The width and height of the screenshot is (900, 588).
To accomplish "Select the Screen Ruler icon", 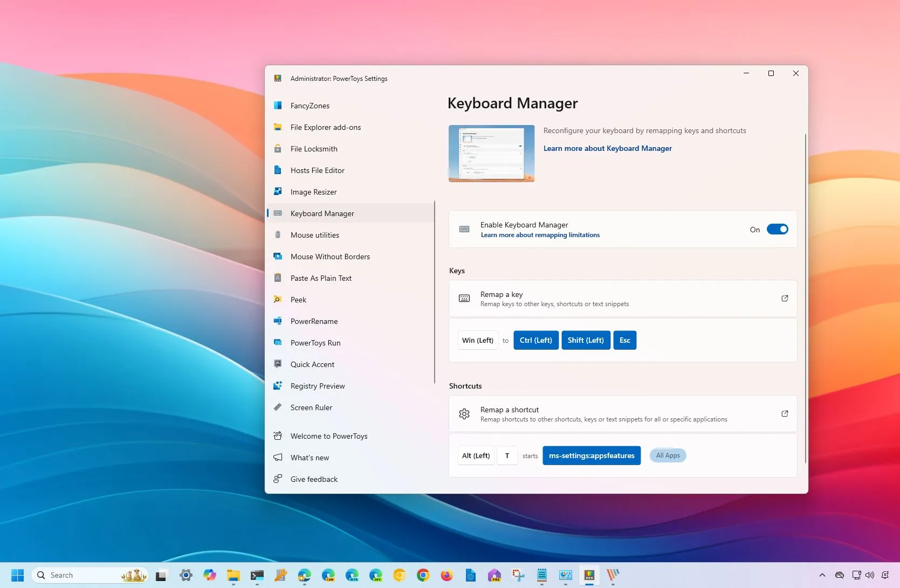I will point(278,407).
